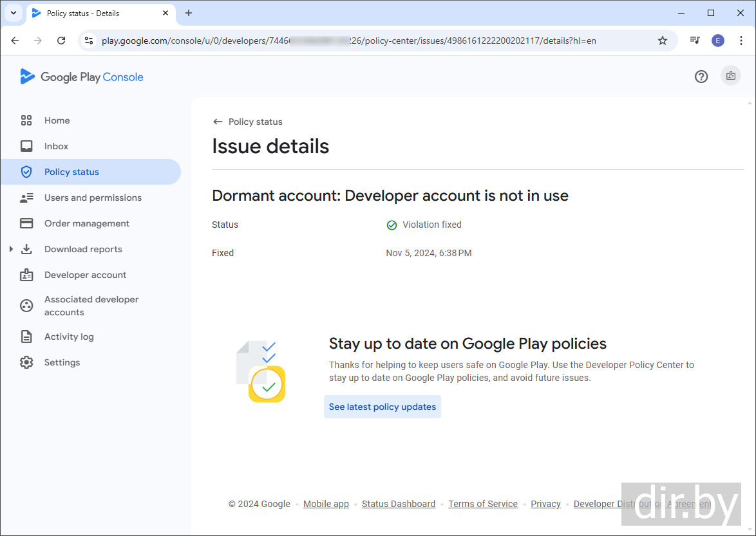Open the Activity log page
Screen dimensions: 756x536
click(69, 337)
